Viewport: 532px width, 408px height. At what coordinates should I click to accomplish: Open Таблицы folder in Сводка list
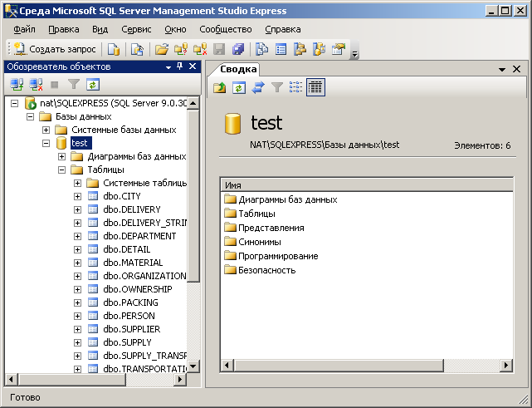tap(256, 214)
